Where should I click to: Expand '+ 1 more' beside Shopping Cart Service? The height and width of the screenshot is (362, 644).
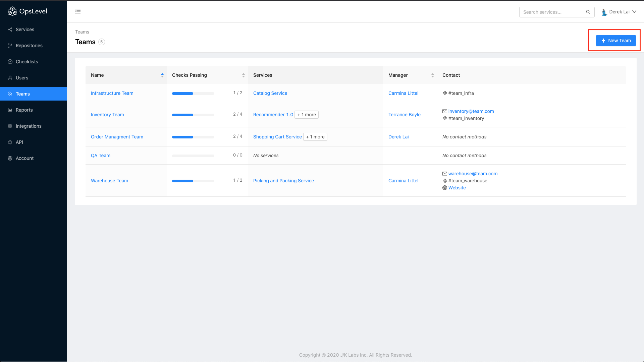pyautogui.click(x=315, y=137)
